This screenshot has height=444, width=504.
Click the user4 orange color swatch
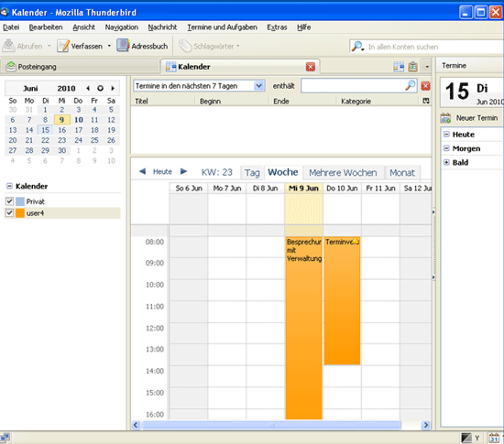[20, 213]
